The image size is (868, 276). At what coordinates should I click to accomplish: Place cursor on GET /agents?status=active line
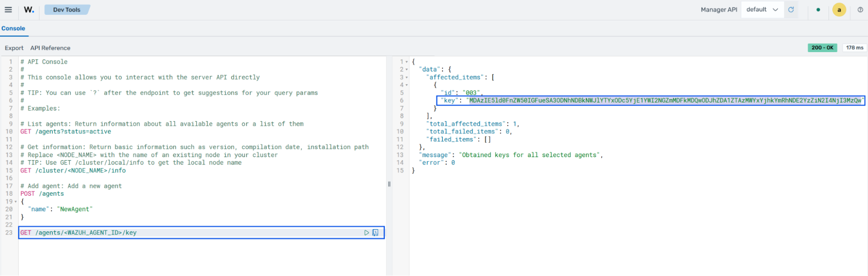pyautogui.click(x=66, y=131)
